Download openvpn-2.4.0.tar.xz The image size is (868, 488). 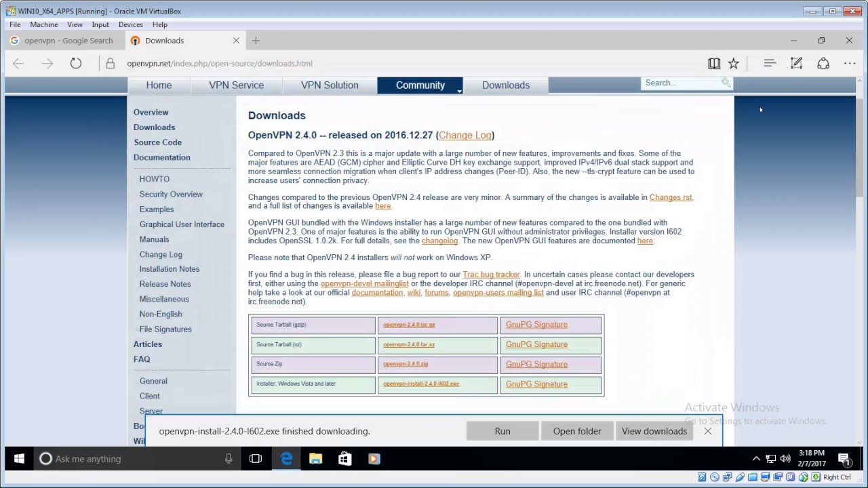409,344
